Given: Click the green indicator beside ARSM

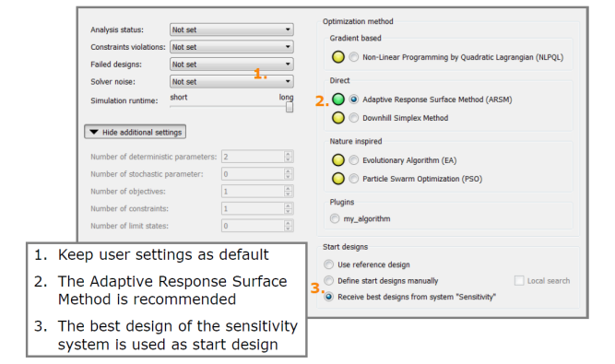Looking at the screenshot, I should click(338, 100).
